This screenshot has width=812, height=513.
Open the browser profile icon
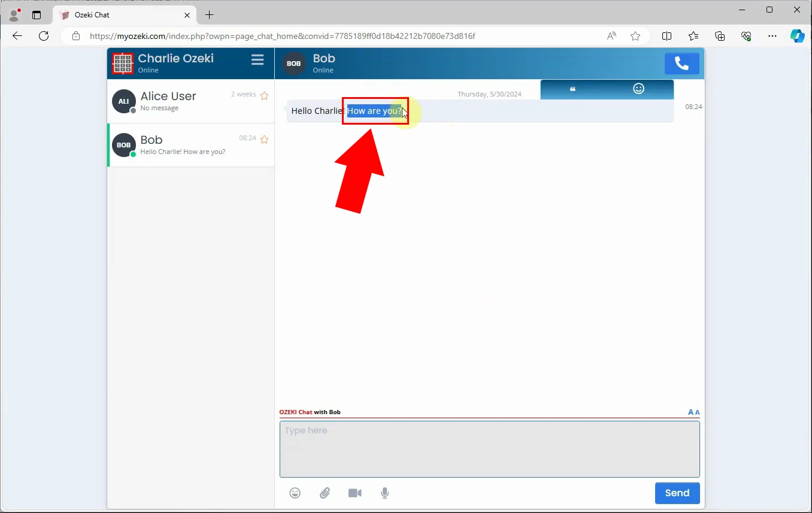(x=14, y=14)
